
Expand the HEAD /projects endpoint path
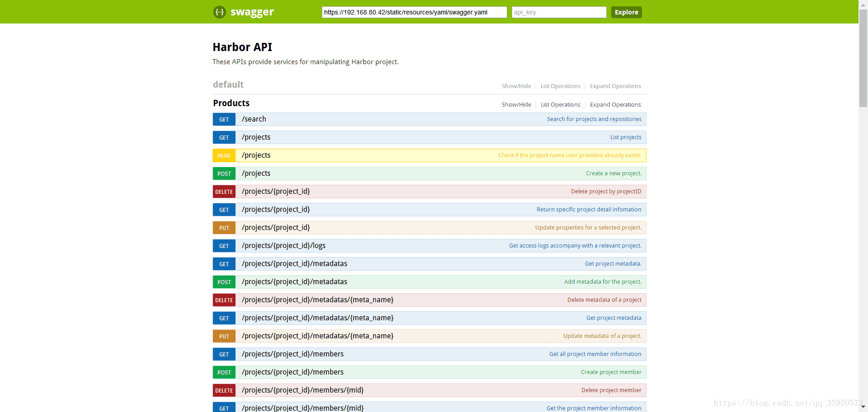pyautogui.click(x=256, y=155)
